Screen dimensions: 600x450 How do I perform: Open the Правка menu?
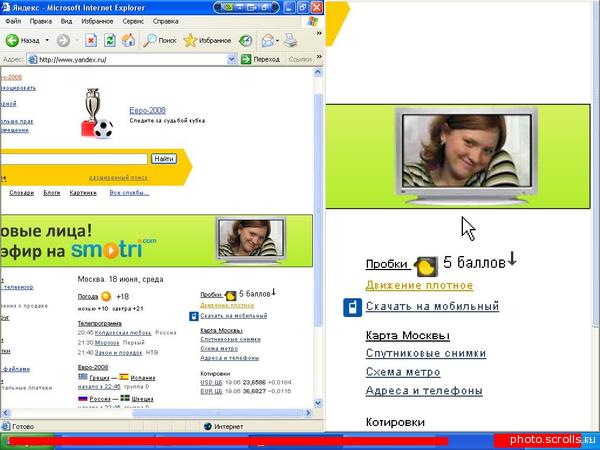point(41,21)
